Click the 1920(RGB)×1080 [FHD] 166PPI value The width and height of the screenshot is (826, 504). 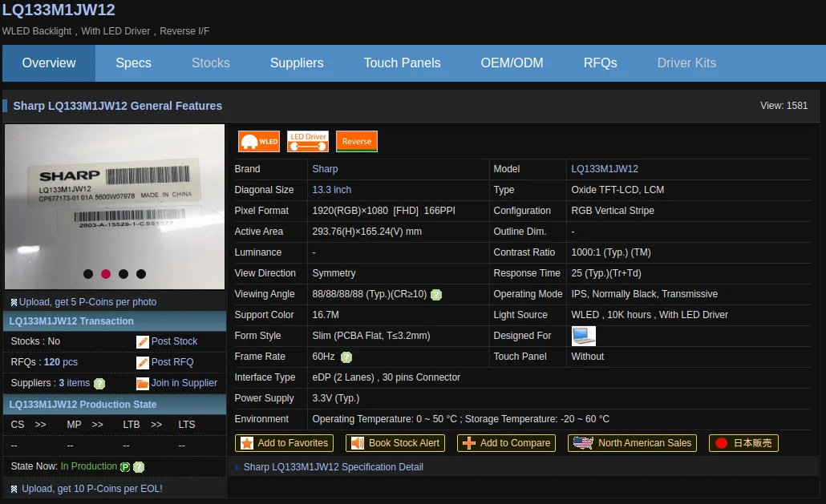click(x=383, y=211)
